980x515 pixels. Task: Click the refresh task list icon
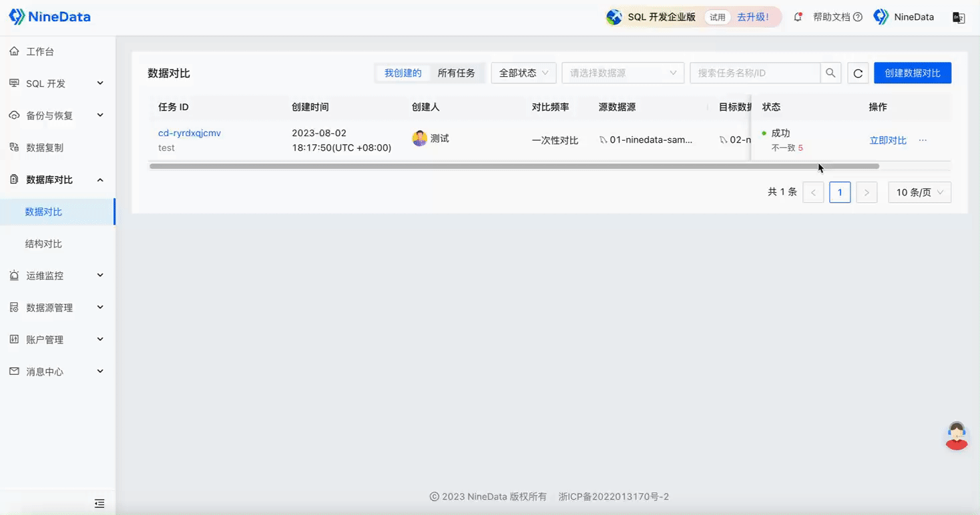(859, 73)
